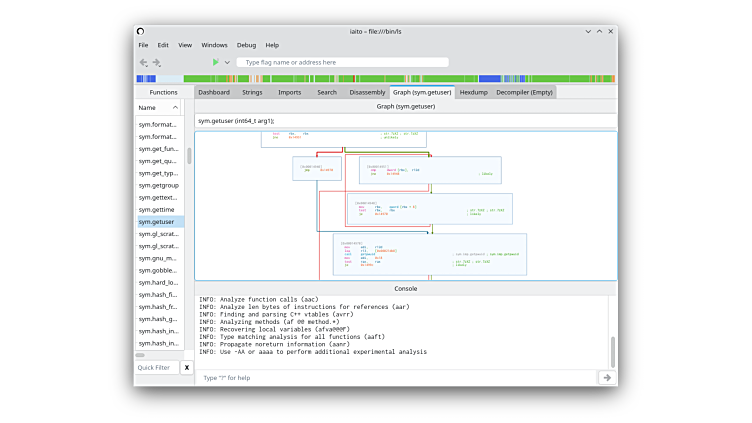Select sym.gettime in functions list
This screenshot has width=752, height=423.
click(156, 210)
